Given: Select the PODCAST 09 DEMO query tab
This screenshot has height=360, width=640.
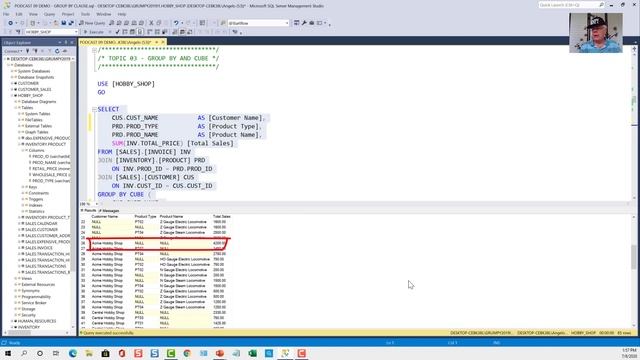Looking at the screenshot, I should [x=116, y=42].
